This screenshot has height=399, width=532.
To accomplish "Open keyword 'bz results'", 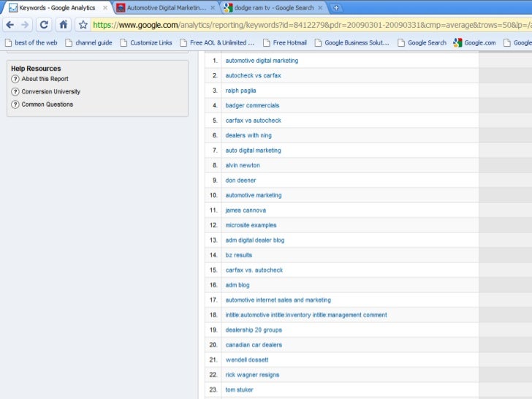I will 238,255.
